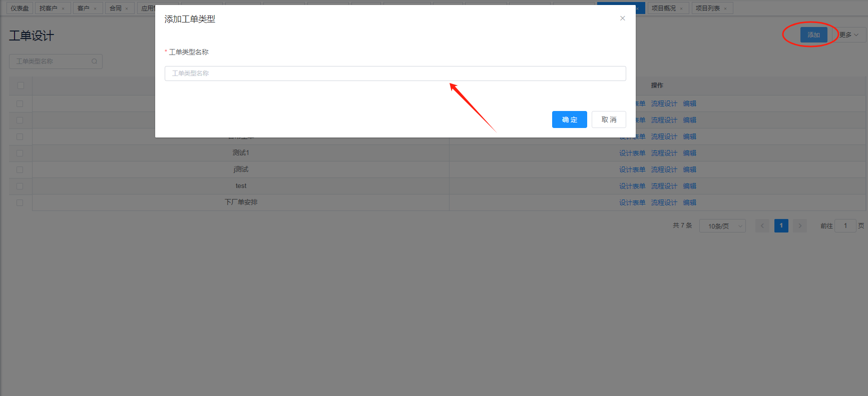
Task: Click the search magnifier in 工单类型名称 filter
Action: [94, 61]
